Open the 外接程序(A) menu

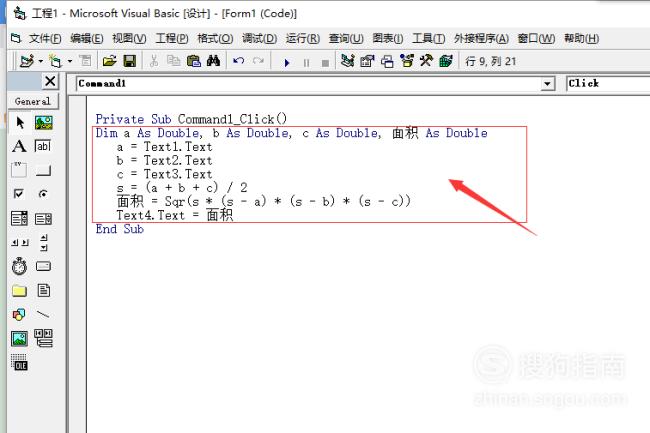(x=481, y=39)
